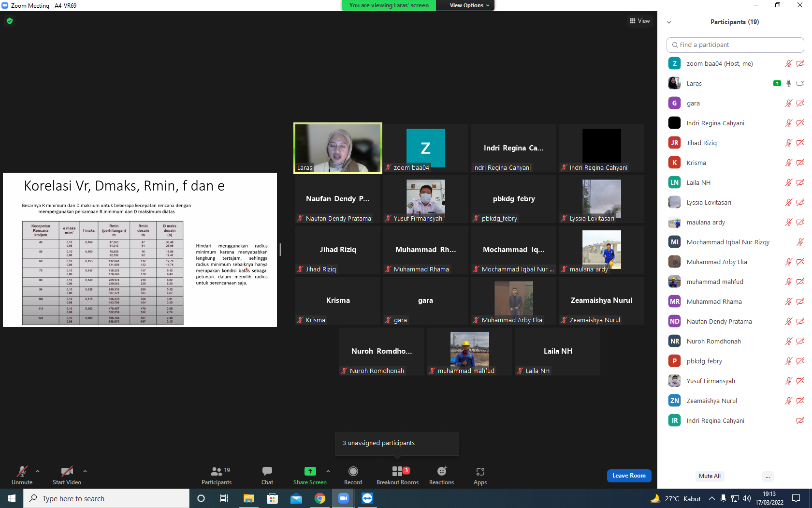Click the Share Screen button
Viewport: 812px width, 508px height.
click(310, 476)
